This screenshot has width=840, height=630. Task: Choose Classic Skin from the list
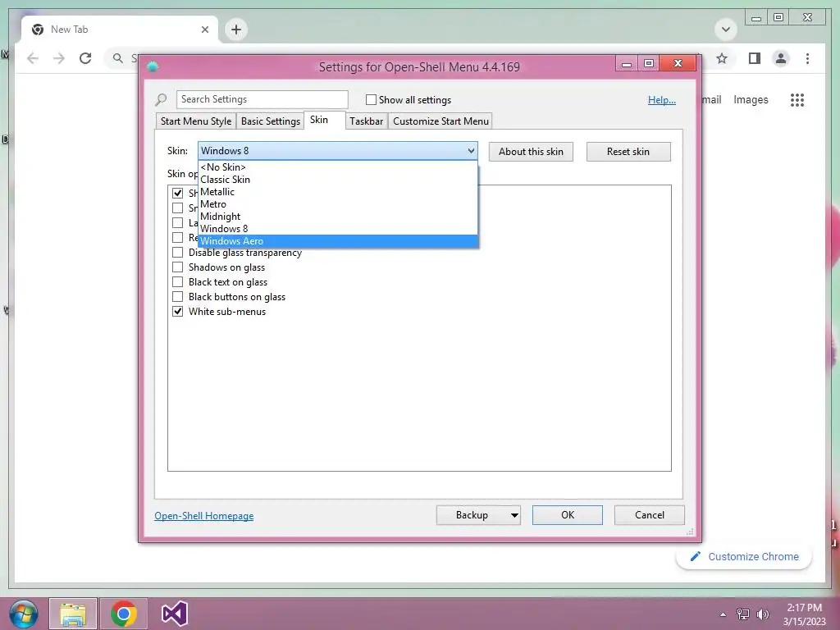(337, 180)
